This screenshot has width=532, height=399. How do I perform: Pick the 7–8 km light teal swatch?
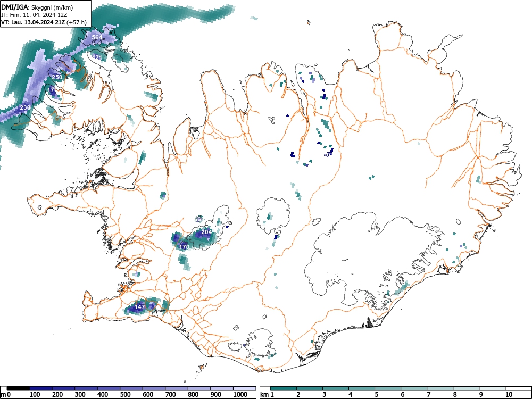440,388
